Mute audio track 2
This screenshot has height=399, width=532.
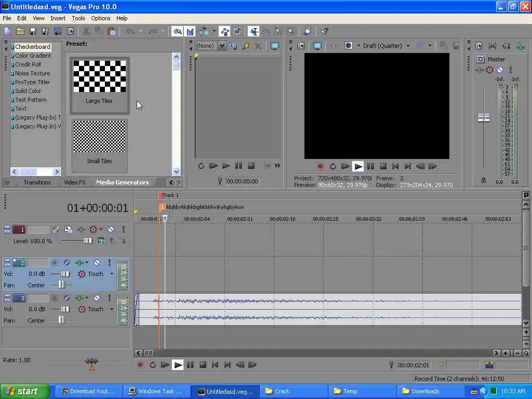point(97,262)
